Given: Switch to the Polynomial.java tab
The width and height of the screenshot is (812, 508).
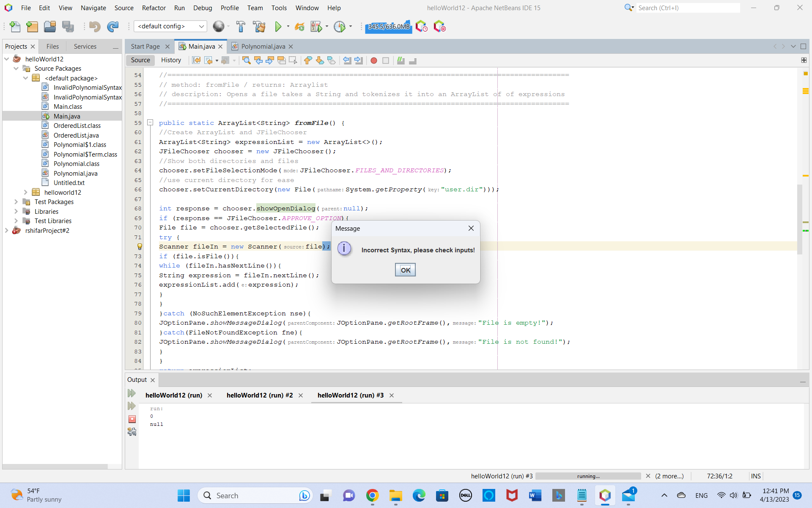Looking at the screenshot, I should click(x=263, y=47).
